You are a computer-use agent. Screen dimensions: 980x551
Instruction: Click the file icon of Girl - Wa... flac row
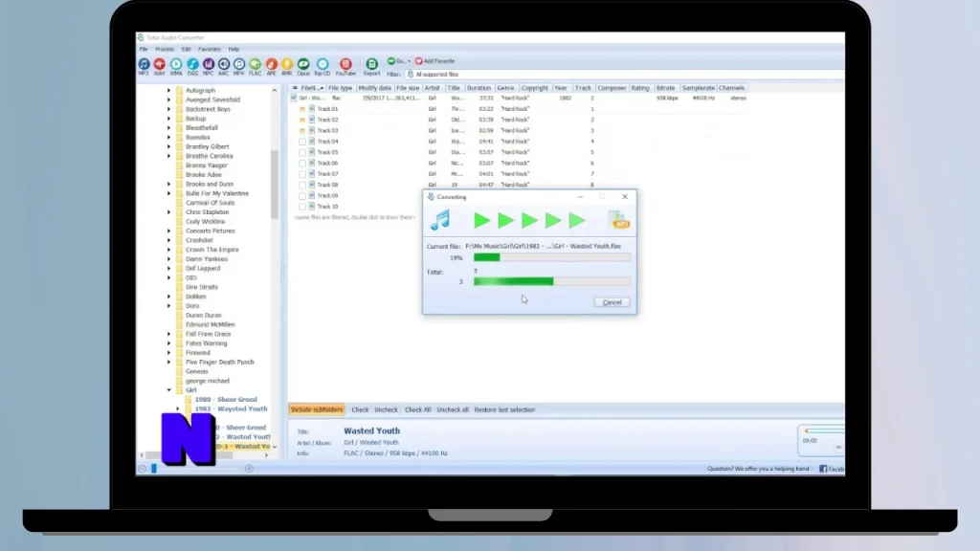[x=294, y=99]
